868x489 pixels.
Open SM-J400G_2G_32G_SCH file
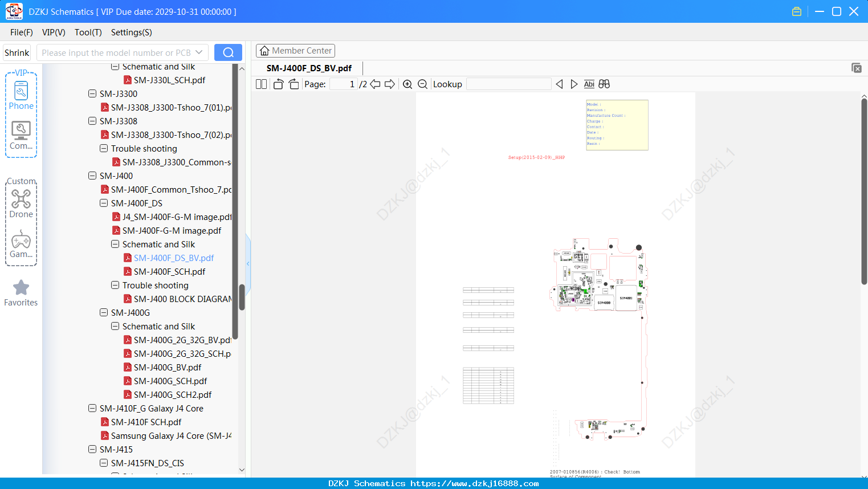pyautogui.click(x=177, y=354)
